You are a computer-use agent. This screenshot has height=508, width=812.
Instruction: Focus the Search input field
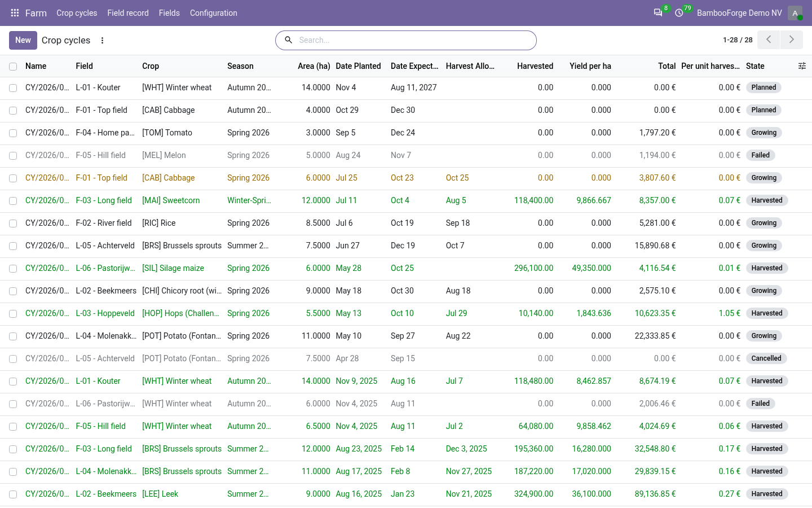point(414,40)
